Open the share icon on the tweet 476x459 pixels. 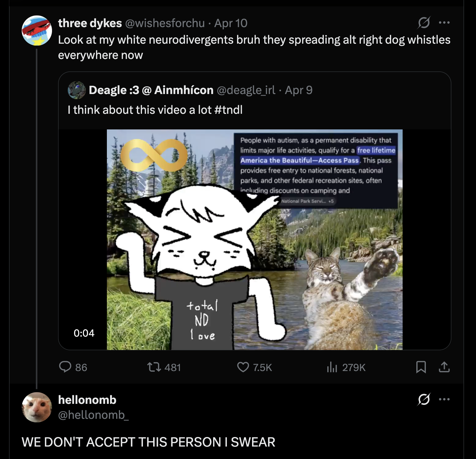click(444, 367)
